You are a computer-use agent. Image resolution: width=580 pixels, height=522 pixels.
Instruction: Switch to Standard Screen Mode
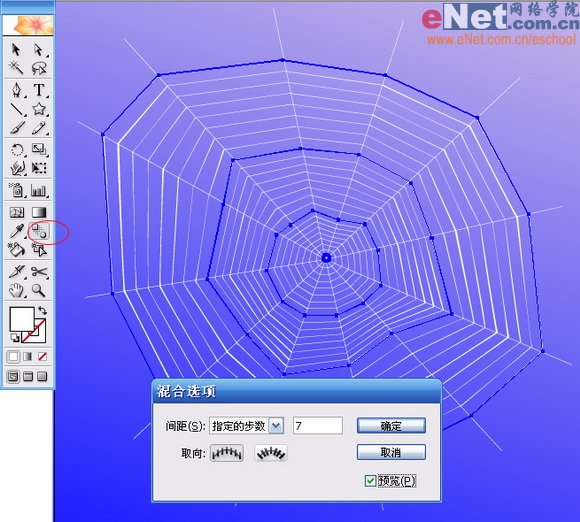coord(13,377)
